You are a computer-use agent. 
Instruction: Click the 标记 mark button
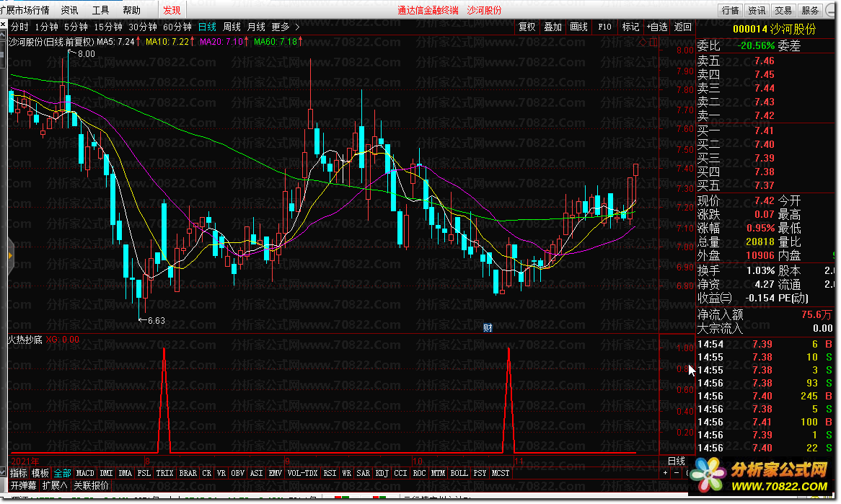click(x=630, y=27)
